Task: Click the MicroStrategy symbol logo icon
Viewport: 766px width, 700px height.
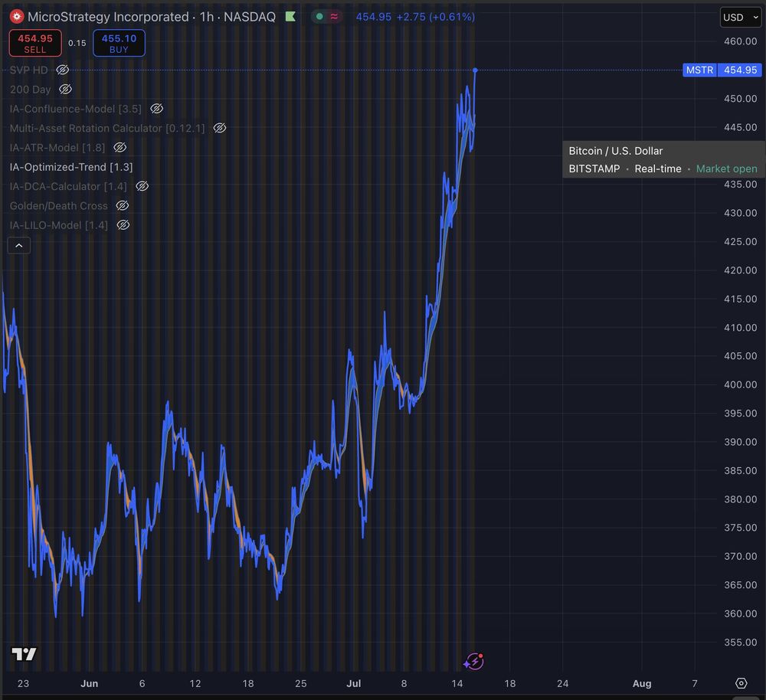Action: pos(17,17)
